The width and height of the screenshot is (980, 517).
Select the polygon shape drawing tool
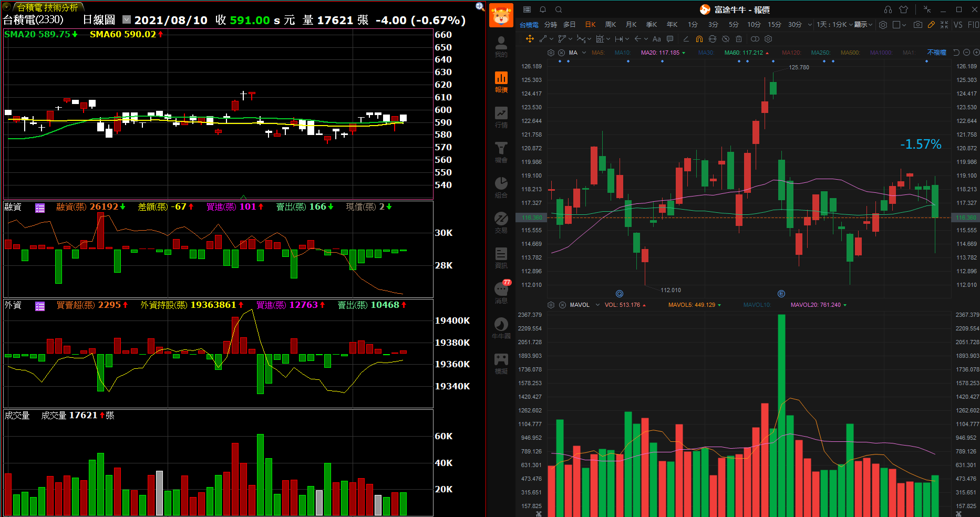coord(562,39)
